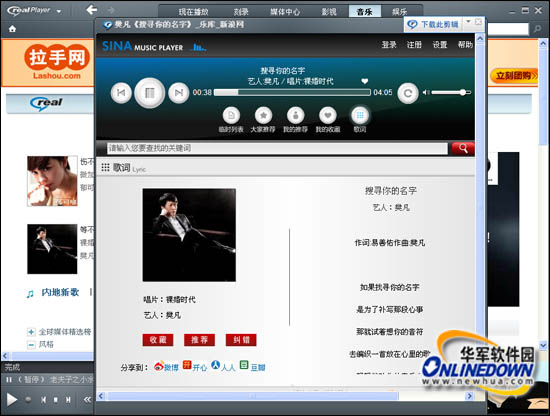Image resolution: width=550 pixels, height=416 pixels.
Task: Click the red search magnifier button
Action: point(463,148)
